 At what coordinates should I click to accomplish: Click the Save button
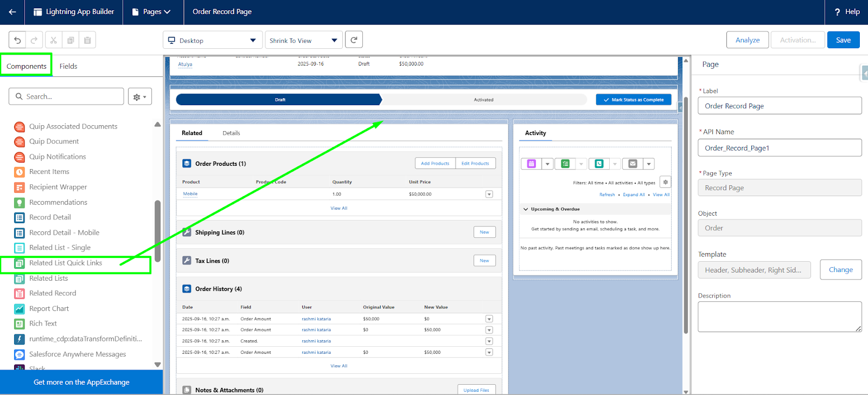[x=843, y=40]
